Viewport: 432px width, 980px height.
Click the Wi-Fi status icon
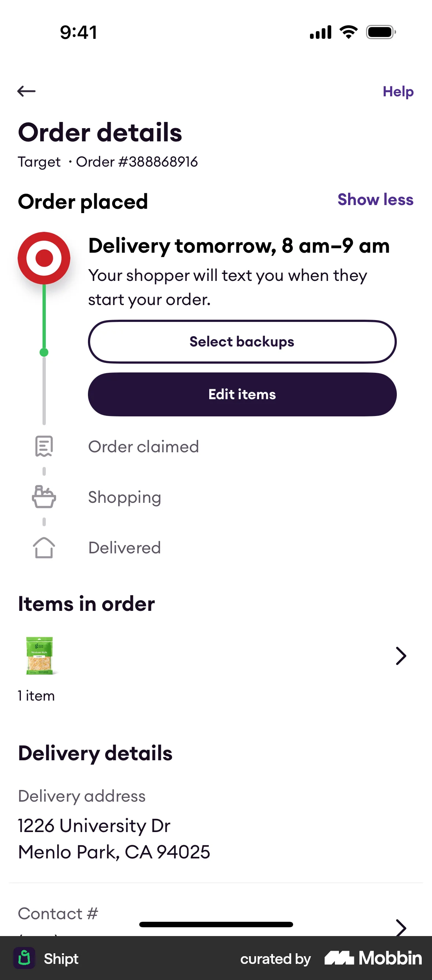tap(347, 32)
